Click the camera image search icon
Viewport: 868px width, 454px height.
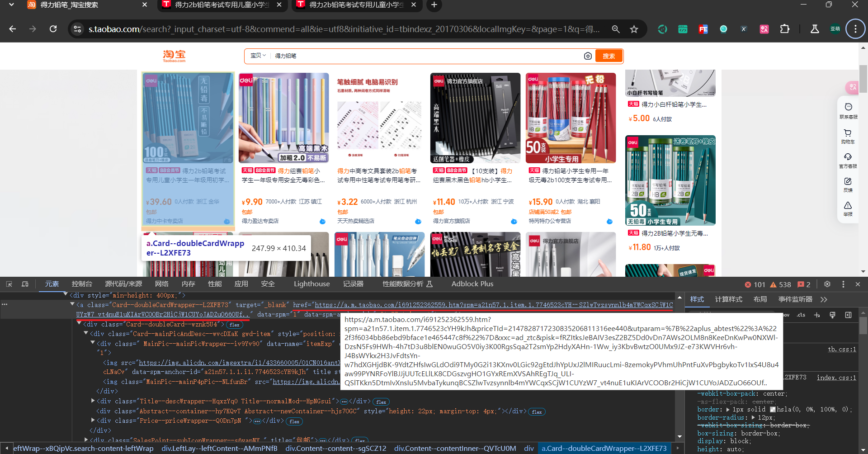click(x=588, y=56)
